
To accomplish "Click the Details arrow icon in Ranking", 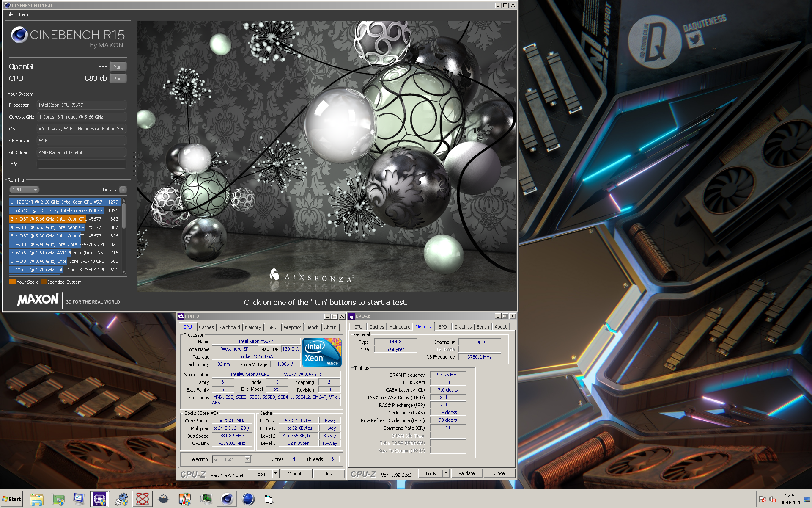I will point(123,190).
